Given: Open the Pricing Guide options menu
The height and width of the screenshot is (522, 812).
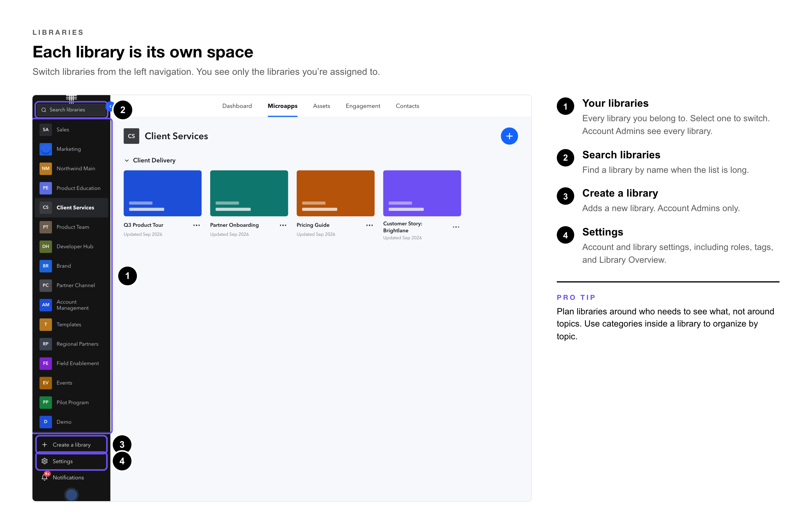Looking at the screenshot, I should (369, 225).
